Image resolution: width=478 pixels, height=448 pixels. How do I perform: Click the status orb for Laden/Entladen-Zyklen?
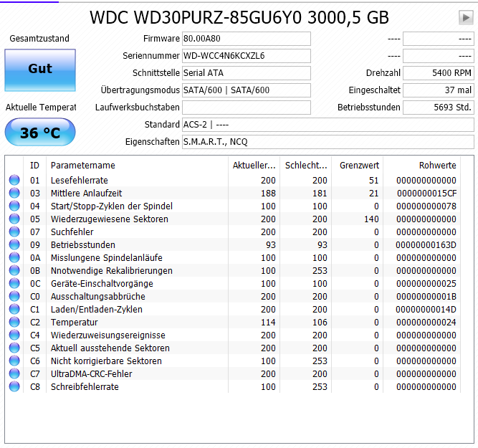(14, 309)
